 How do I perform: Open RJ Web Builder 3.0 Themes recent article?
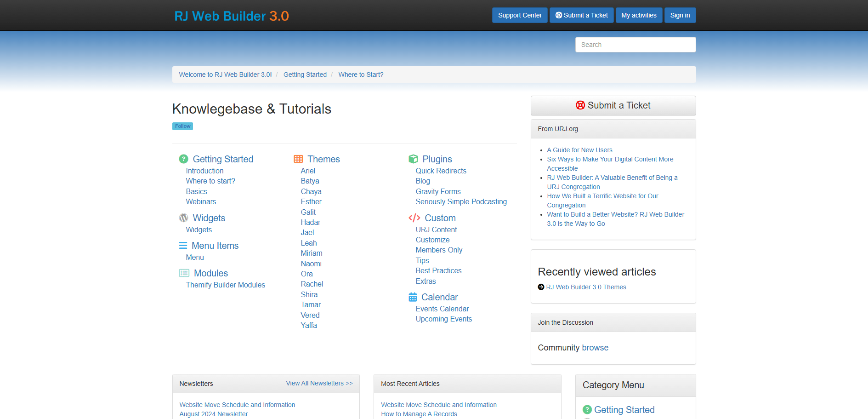586,287
